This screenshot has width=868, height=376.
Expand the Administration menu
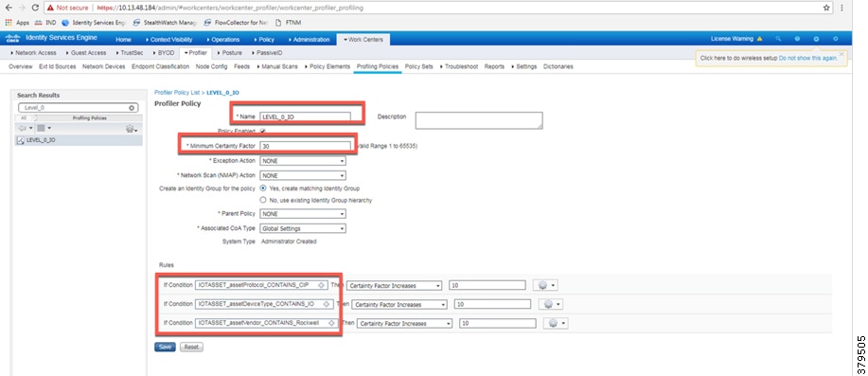309,40
